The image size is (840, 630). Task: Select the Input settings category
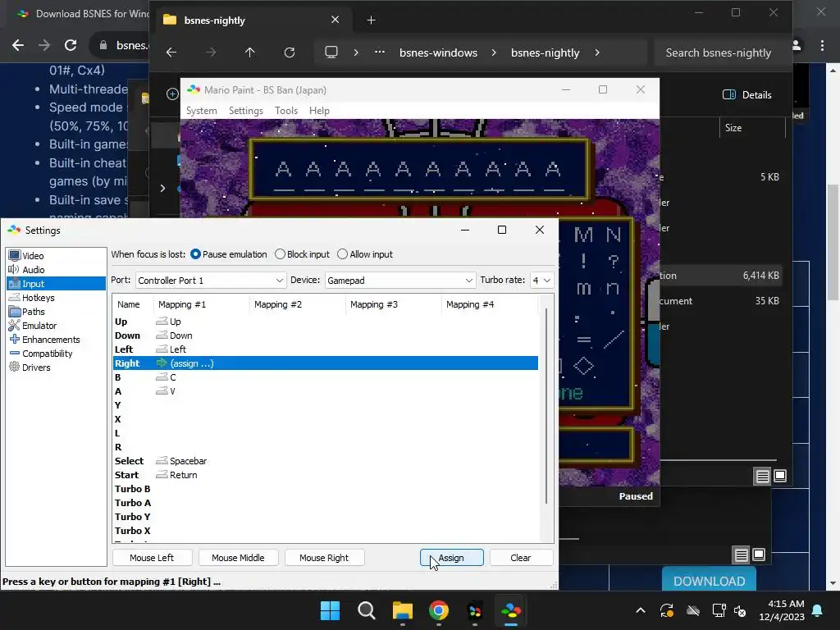click(56, 284)
